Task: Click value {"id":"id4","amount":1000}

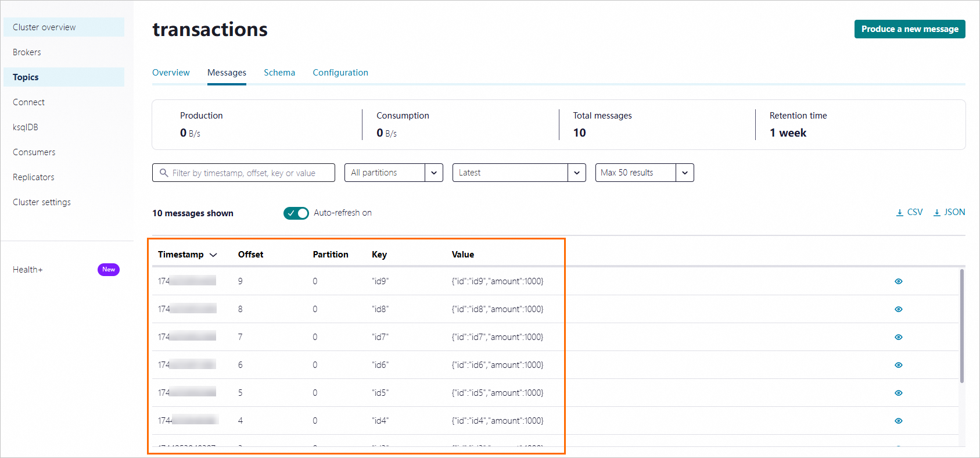Action: (x=497, y=421)
